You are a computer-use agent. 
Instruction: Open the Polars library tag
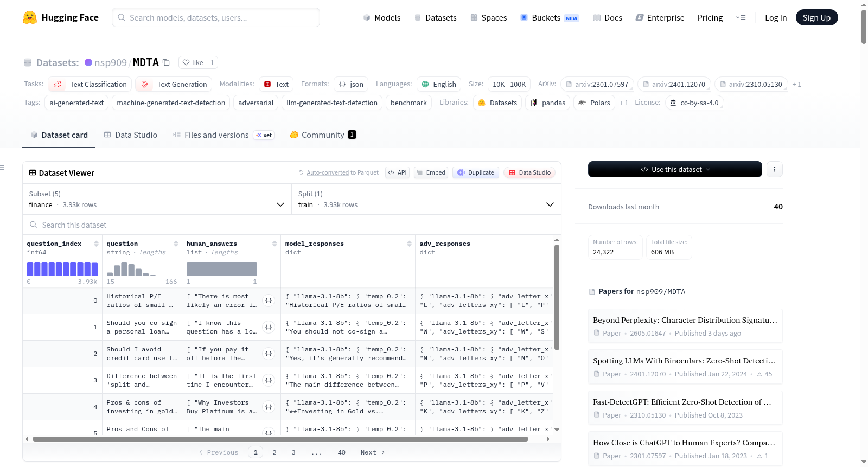[593, 103]
